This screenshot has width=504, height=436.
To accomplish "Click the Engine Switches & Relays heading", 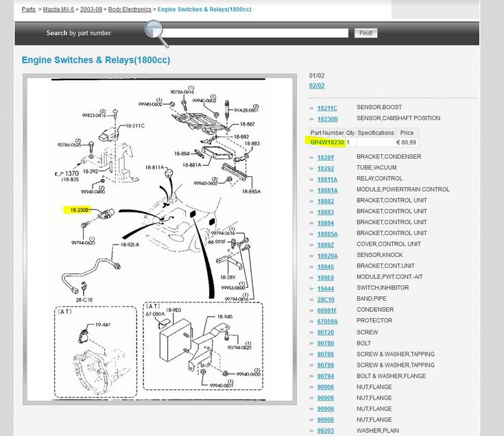I will (x=96, y=60).
